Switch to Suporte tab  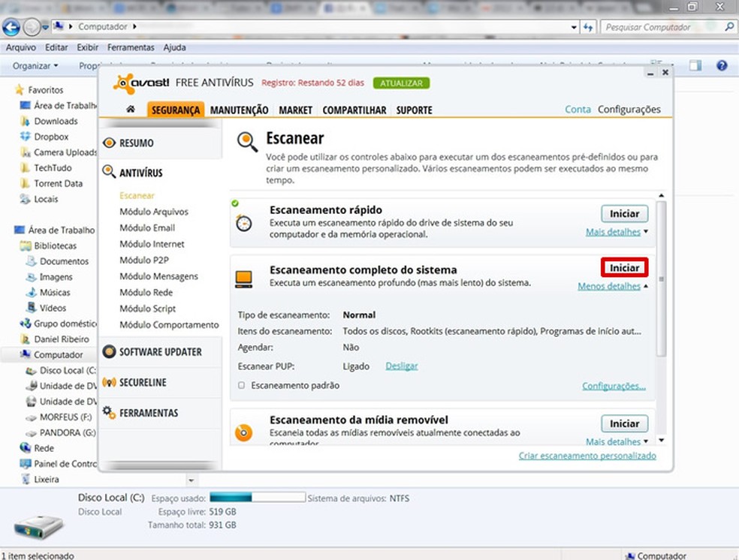[414, 110]
